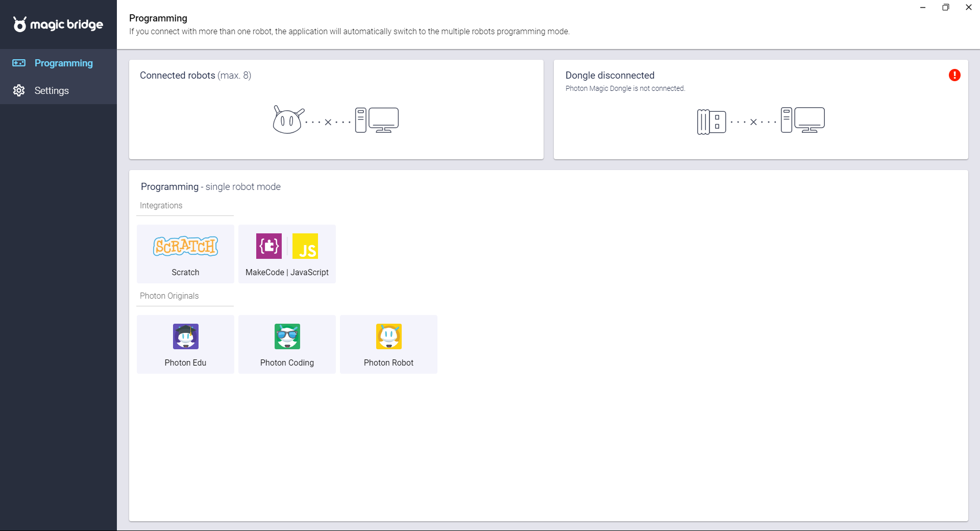Restore down the Magic Bridge window

[946, 7]
